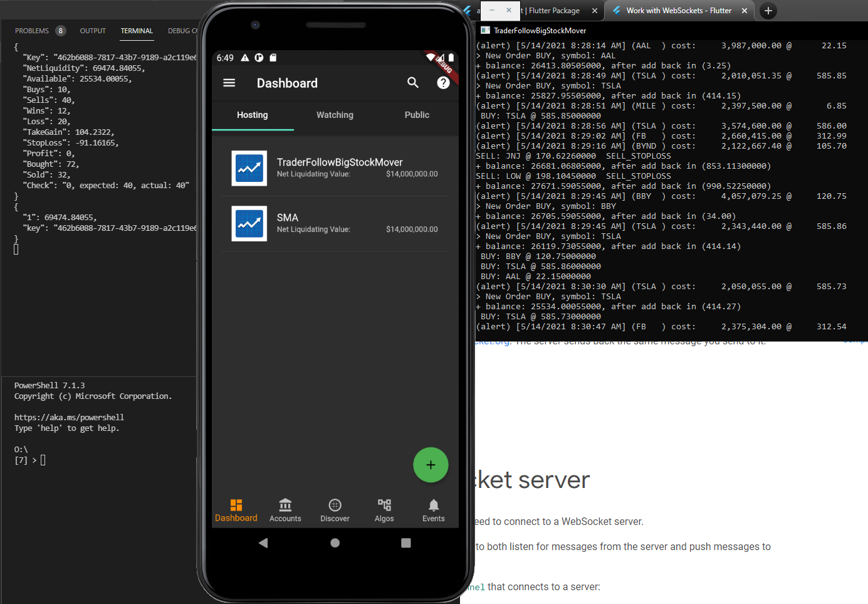
Task: Tap the search magnifier icon in app bar
Action: tap(413, 83)
